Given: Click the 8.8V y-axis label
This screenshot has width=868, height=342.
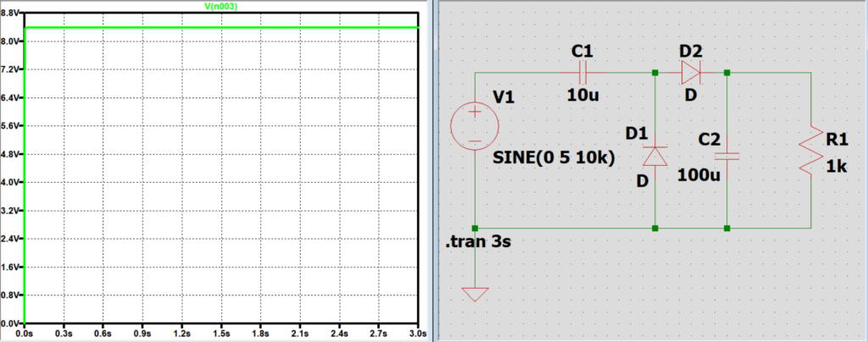Looking at the screenshot, I should [9, 13].
